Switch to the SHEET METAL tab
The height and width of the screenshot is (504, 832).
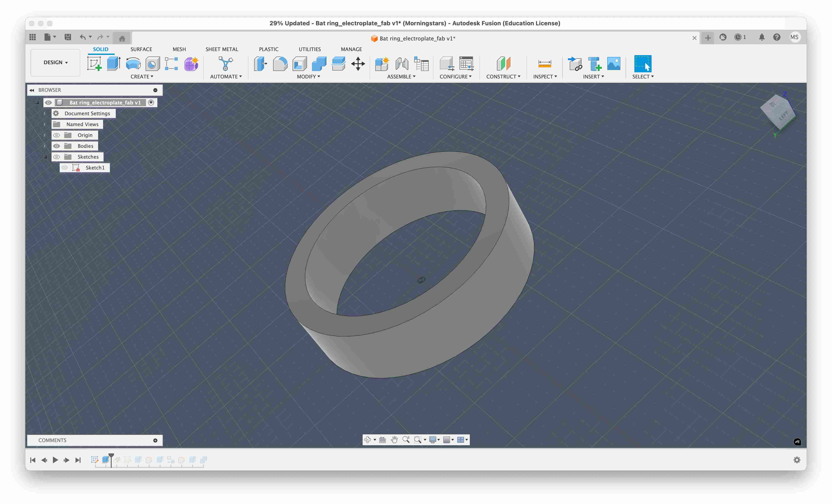222,49
